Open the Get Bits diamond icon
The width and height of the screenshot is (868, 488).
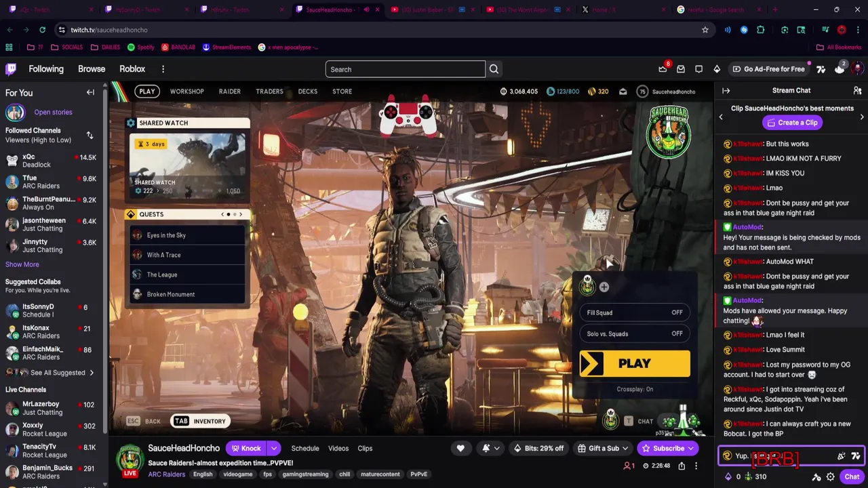717,69
